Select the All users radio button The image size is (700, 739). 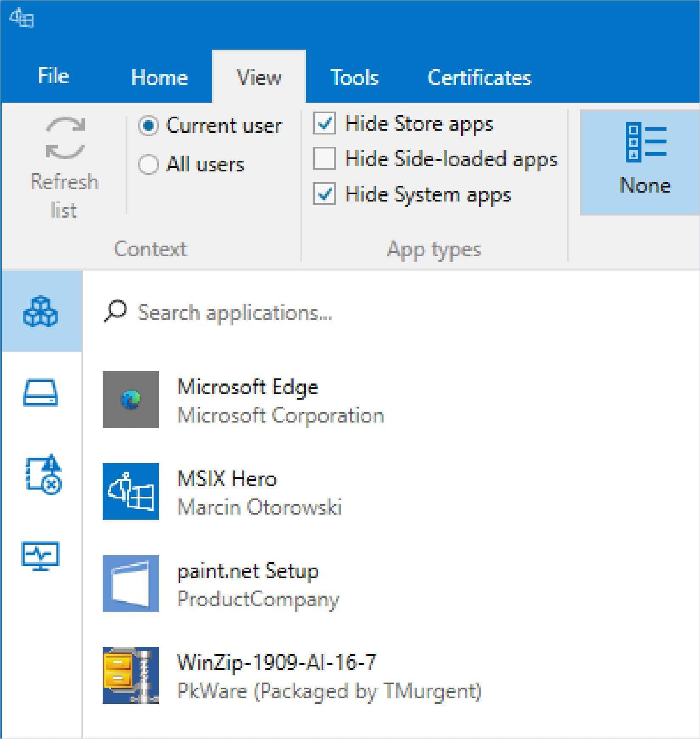pyautogui.click(x=148, y=164)
